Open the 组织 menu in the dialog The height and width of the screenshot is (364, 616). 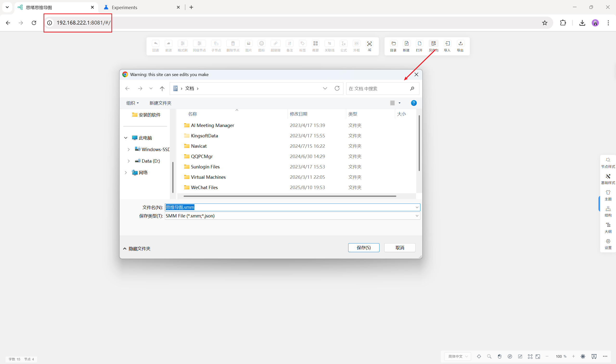point(132,103)
